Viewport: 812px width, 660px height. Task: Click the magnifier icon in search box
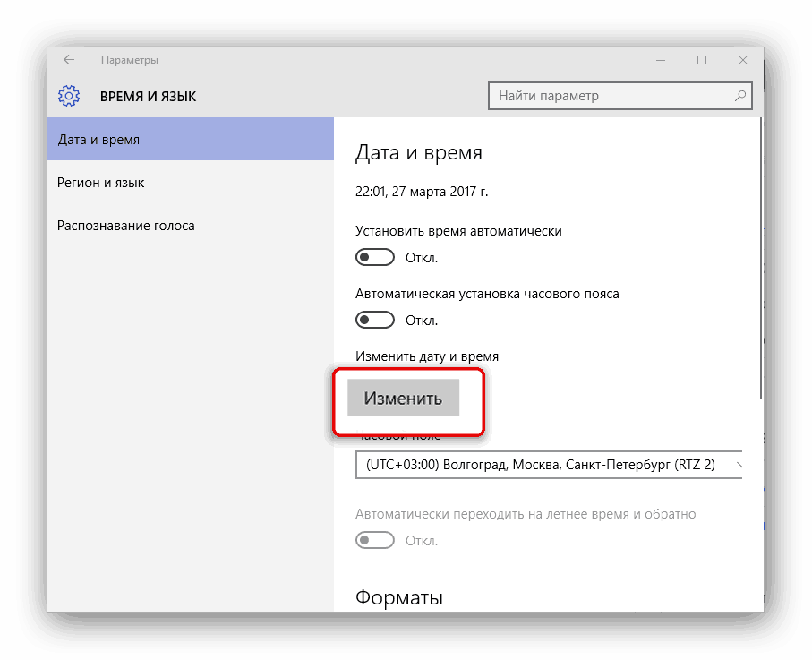click(x=739, y=96)
